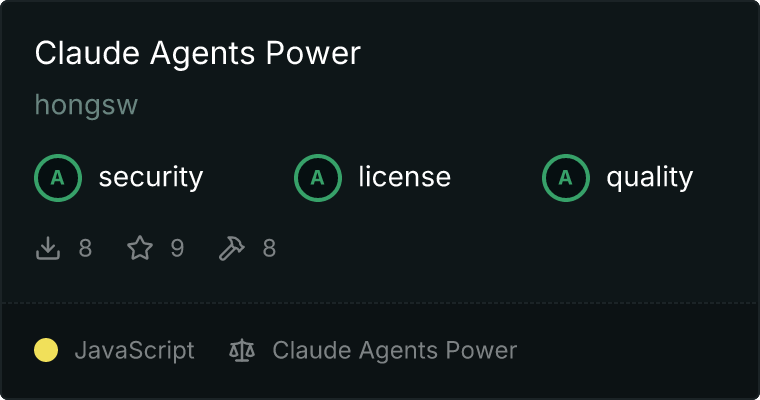Click the tools count next to hammer
The height and width of the screenshot is (400, 760).
click(x=269, y=248)
